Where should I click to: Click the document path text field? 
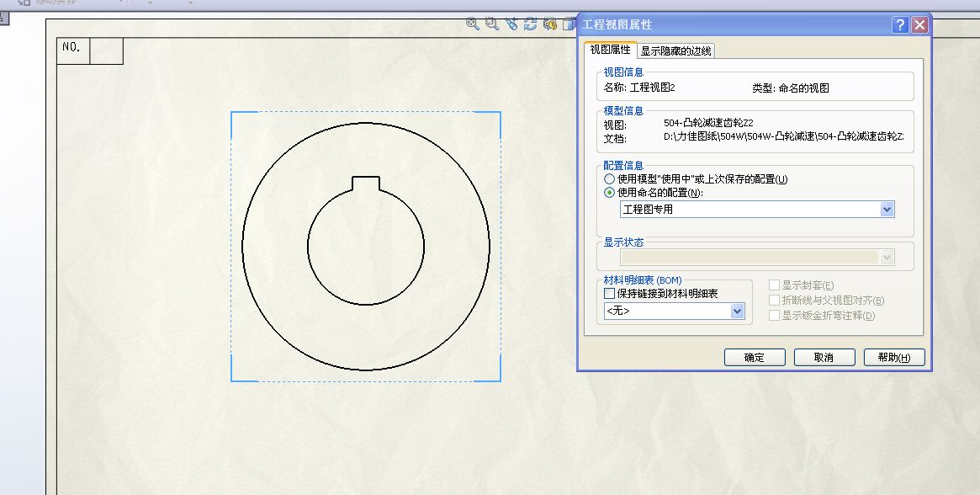[x=784, y=136]
